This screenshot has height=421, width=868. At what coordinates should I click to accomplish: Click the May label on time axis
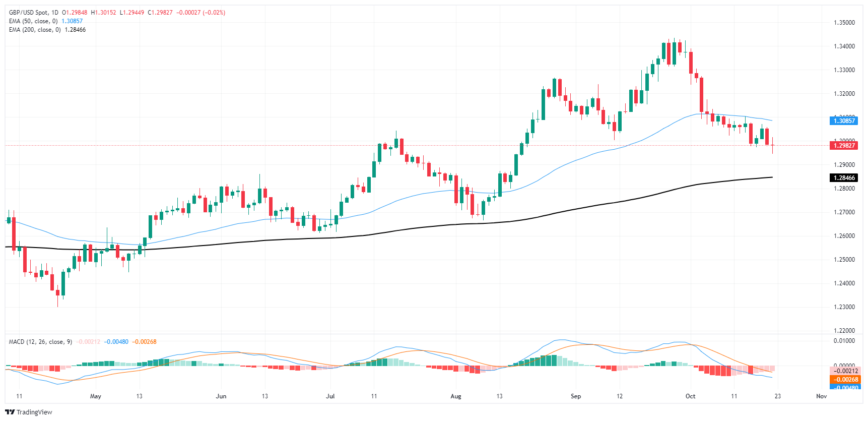[x=95, y=396]
